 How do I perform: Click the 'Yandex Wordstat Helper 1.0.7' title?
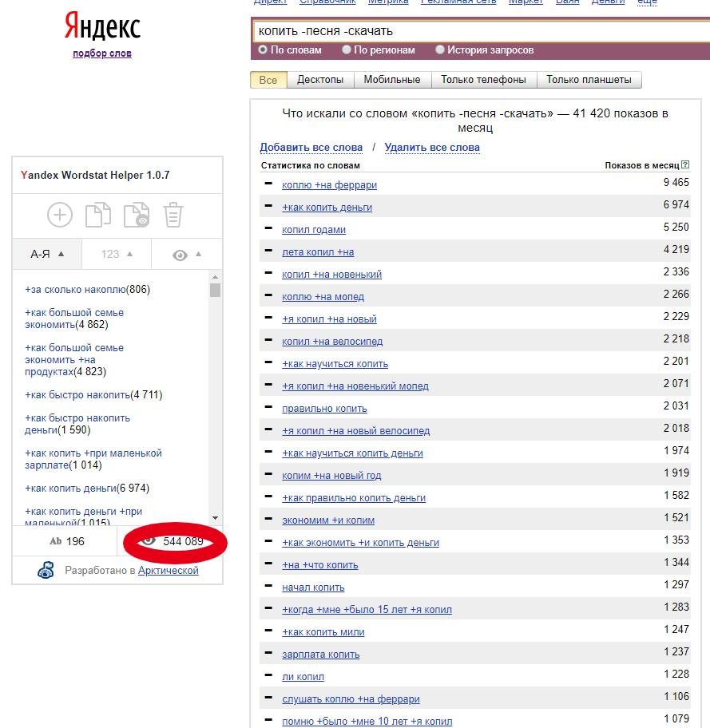pos(95,175)
